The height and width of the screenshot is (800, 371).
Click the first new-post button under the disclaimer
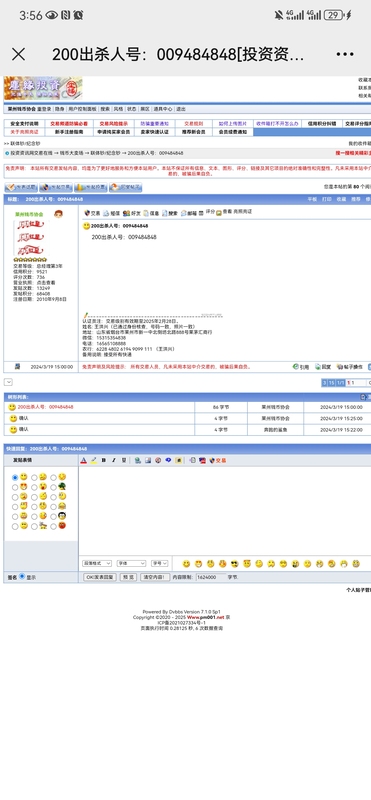(20, 187)
